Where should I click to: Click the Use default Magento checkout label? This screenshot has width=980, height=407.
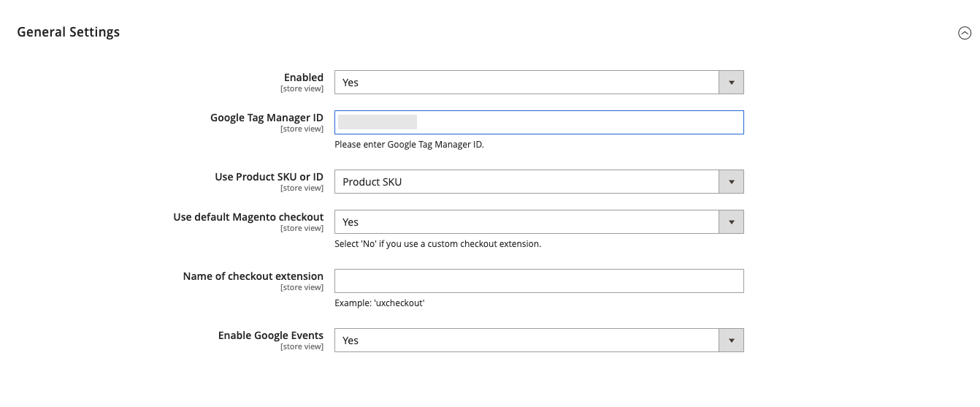coord(248,217)
